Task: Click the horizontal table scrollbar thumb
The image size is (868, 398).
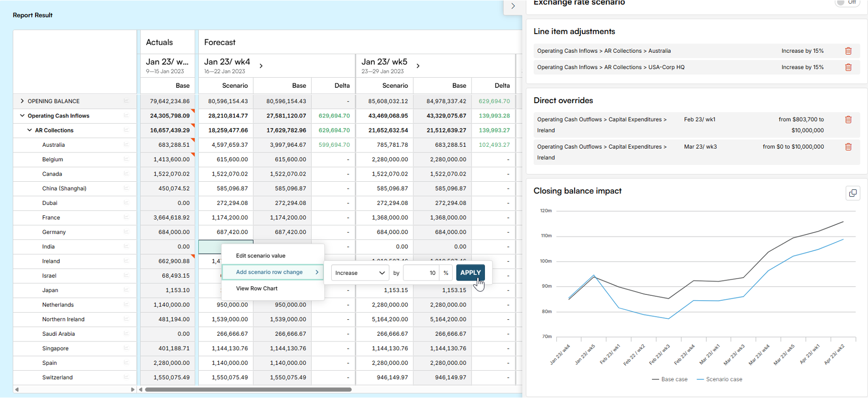Action: tap(248, 389)
